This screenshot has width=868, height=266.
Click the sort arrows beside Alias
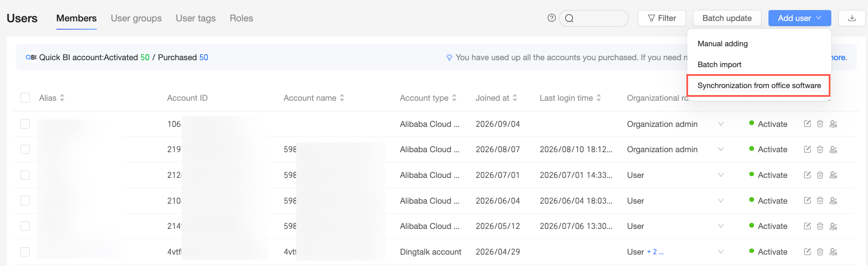tap(62, 98)
